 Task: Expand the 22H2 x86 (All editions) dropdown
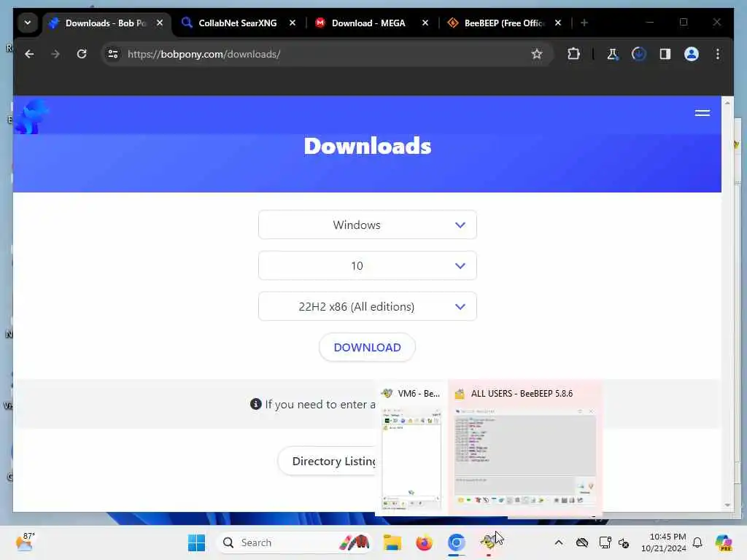click(x=368, y=307)
